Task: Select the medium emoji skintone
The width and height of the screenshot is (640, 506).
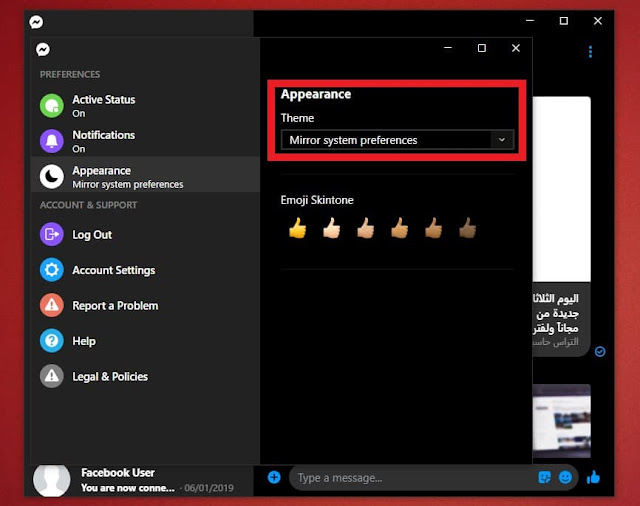Action: coord(399,228)
